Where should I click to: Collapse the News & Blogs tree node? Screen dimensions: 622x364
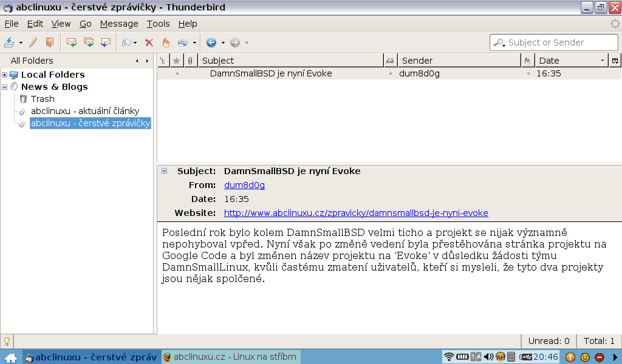pyautogui.click(x=5, y=87)
